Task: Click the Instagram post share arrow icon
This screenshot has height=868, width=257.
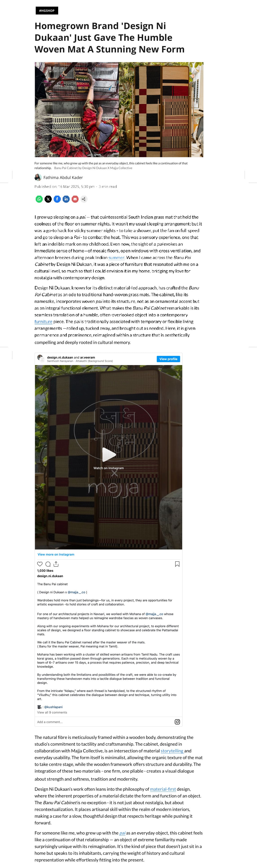Action: [x=56, y=564]
